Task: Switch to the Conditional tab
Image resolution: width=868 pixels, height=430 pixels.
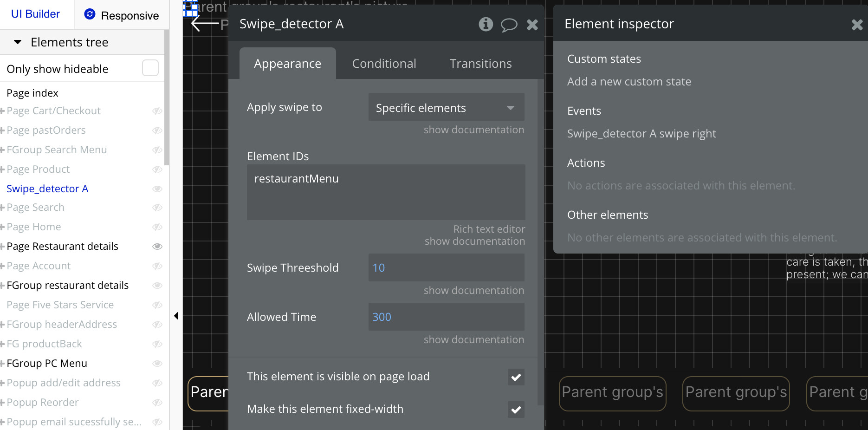Action: coord(384,63)
